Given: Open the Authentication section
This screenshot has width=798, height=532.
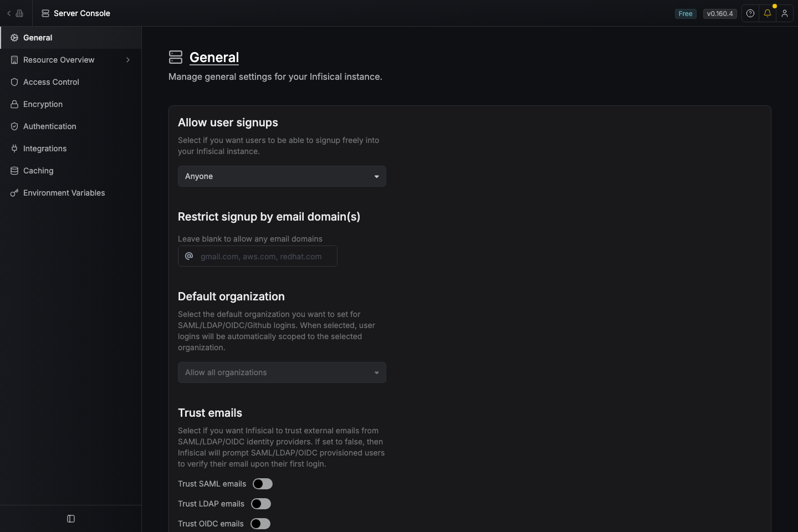Looking at the screenshot, I should (71, 126).
